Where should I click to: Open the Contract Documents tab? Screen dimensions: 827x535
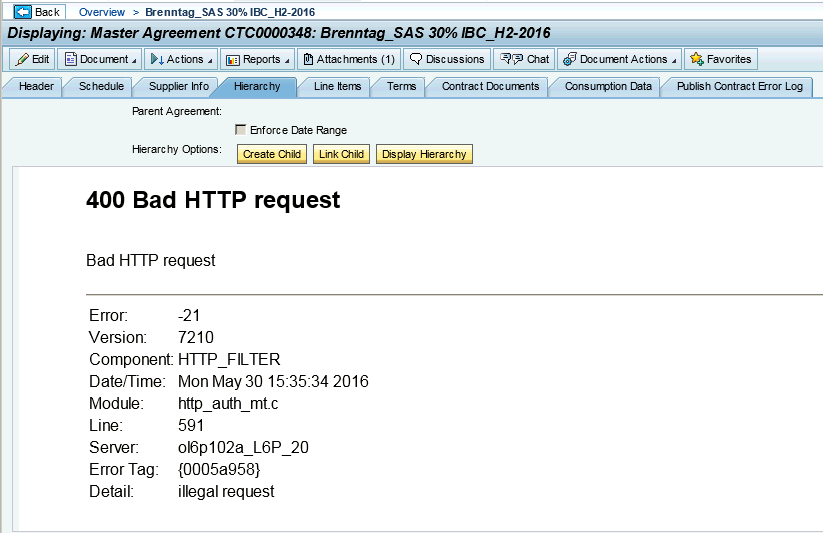pyautogui.click(x=491, y=87)
